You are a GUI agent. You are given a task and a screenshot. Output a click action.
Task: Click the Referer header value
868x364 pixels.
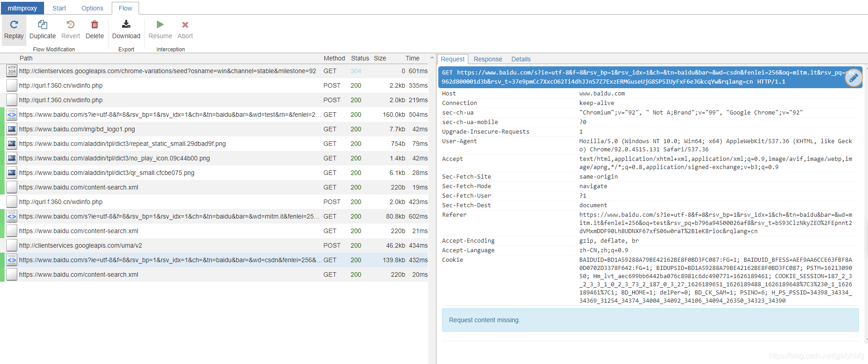tap(715, 223)
